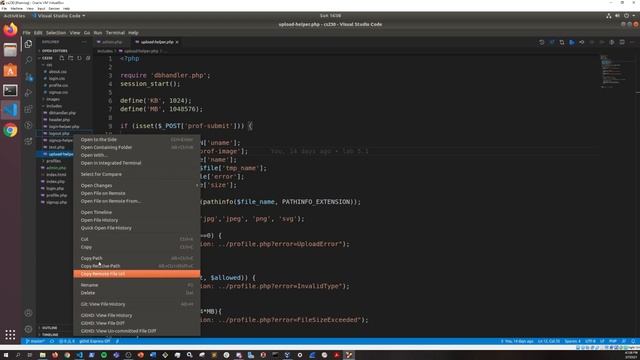The width and height of the screenshot is (640, 360).
Task: Choose Cut in the context menu
Action: click(x=137, y=239)
